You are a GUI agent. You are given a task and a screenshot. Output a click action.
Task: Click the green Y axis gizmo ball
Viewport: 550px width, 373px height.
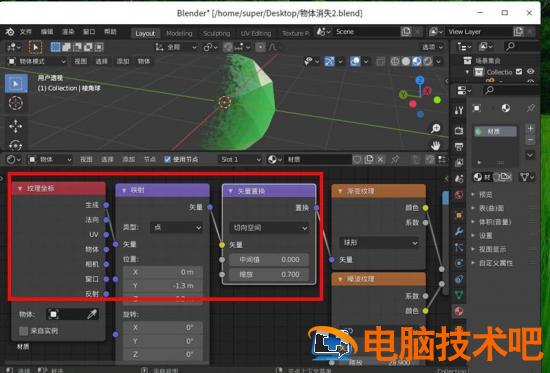tap(403, 94)
